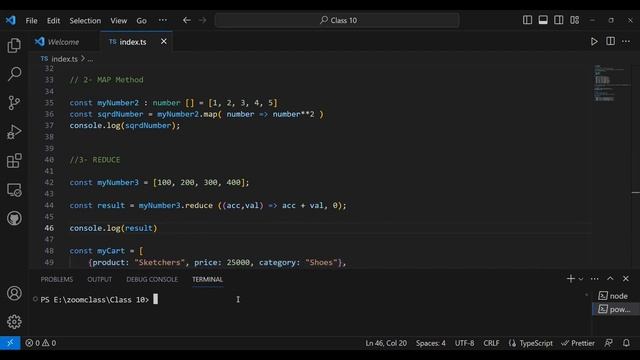This screenshot has width=640, height=360.
Task: Click the VS Code logo icon
Action: (x=11, y=20)
